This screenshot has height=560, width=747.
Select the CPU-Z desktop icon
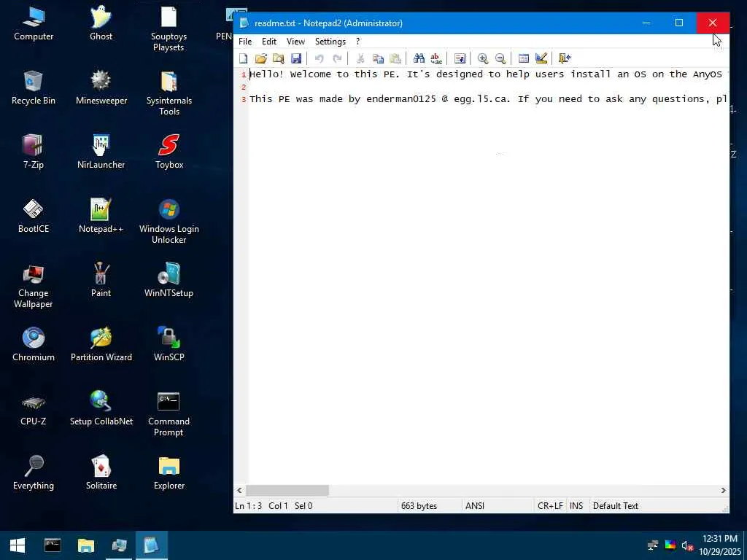pyautogui.click(x=34, y=410)
